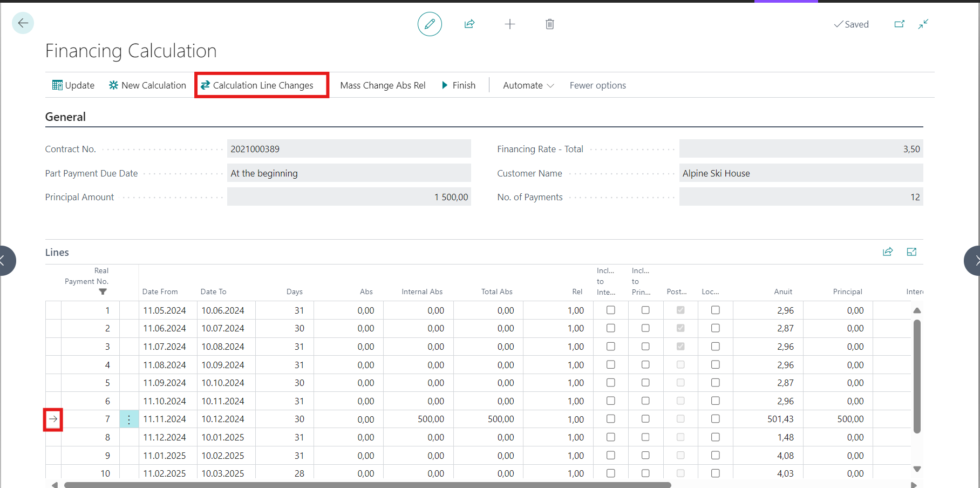980x488 pixels.
Task: Select Mass Change Abs Rel action
Action: pyautogui.click(x=383, y=85)
